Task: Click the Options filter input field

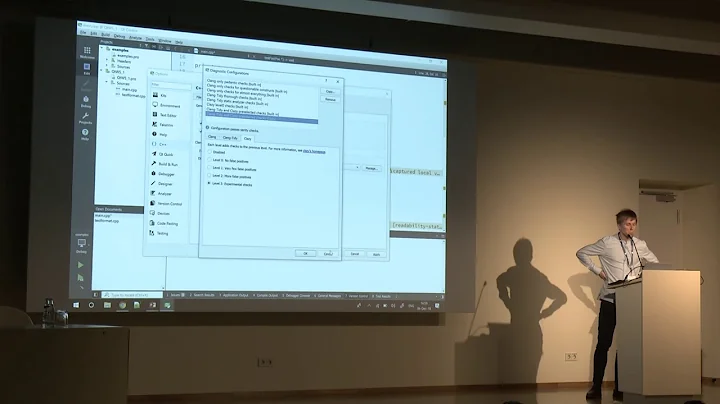Action: coord(171,84)
